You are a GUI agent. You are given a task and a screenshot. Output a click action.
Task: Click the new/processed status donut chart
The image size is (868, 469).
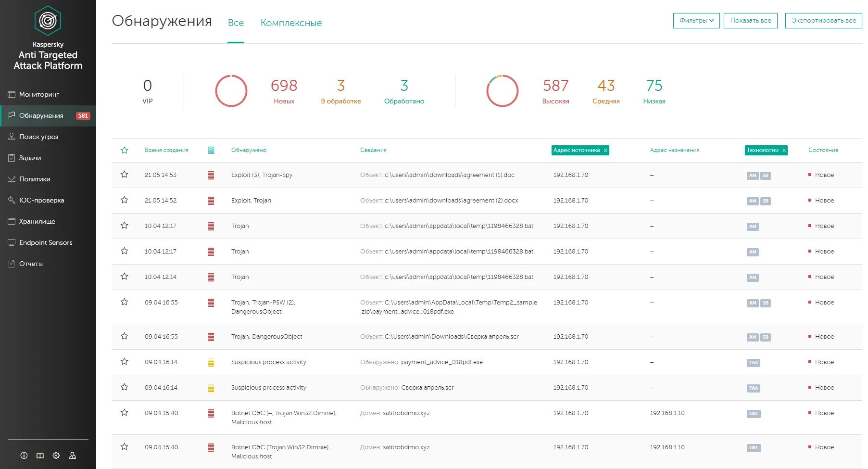pos(231,91)
